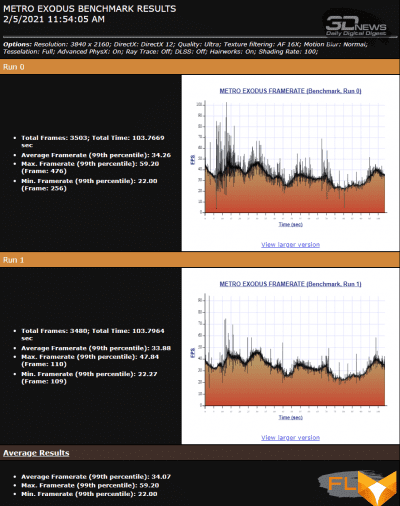Click Run 0 max framerate 59.20
This screenshot has height=506, width=400.
pos(90,167)
